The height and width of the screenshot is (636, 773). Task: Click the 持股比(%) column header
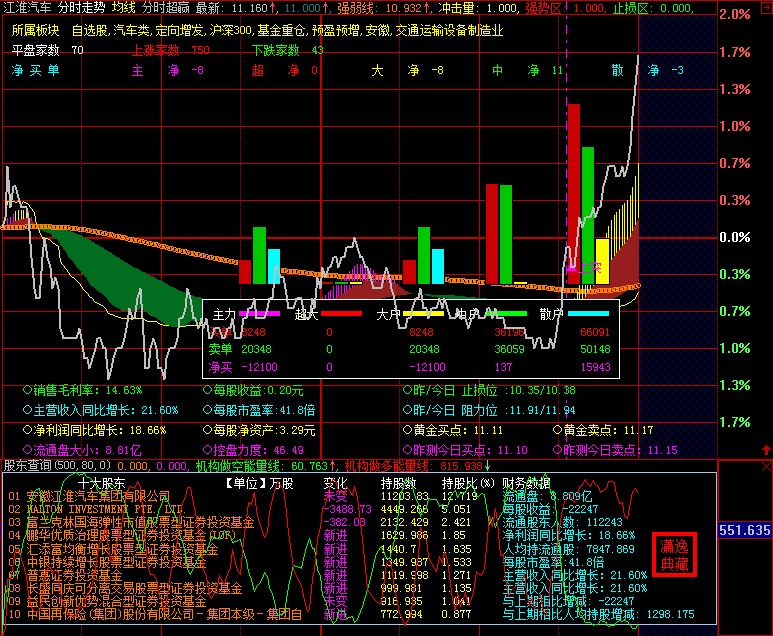pyautogui.click(x=468, y=483)
